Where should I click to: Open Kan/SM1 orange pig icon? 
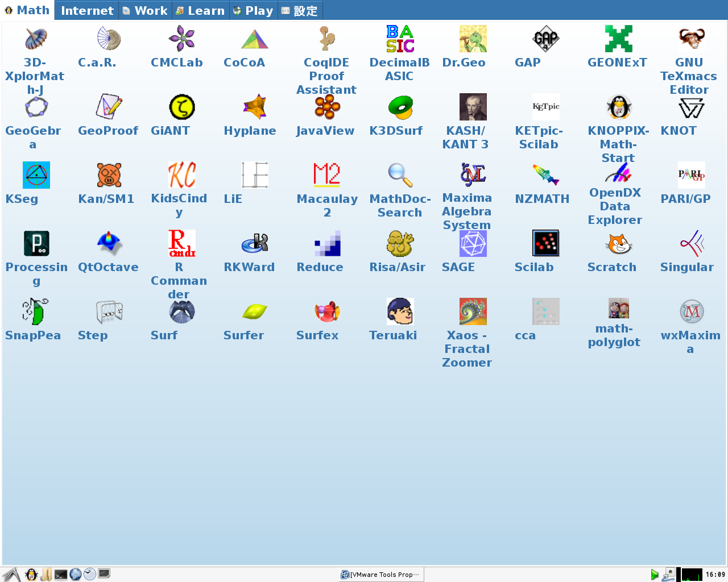(109, 175)
